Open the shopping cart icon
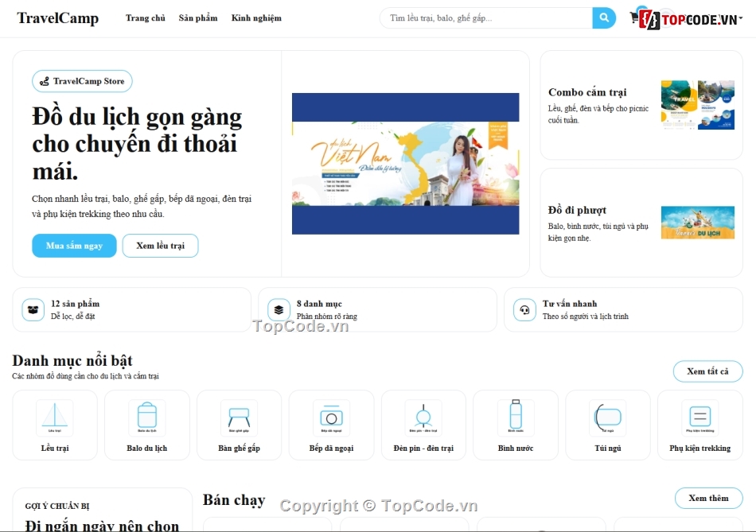 click(634, 18)
